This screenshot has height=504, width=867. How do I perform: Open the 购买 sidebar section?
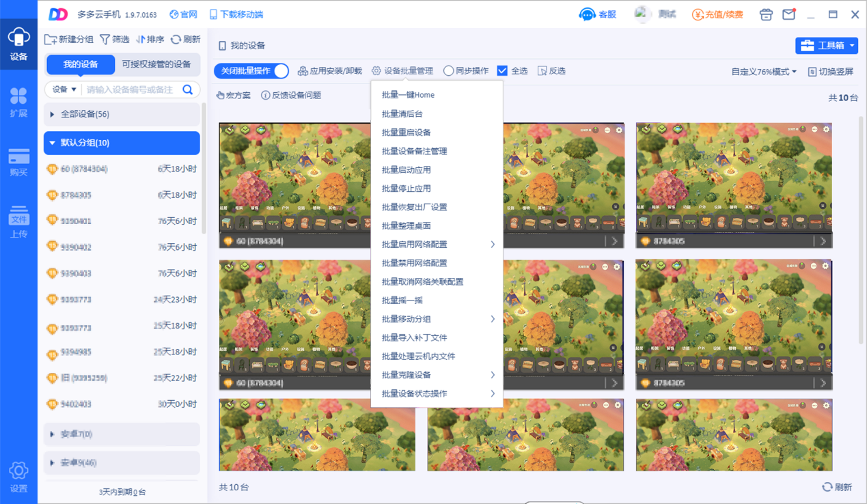point(18,162)
